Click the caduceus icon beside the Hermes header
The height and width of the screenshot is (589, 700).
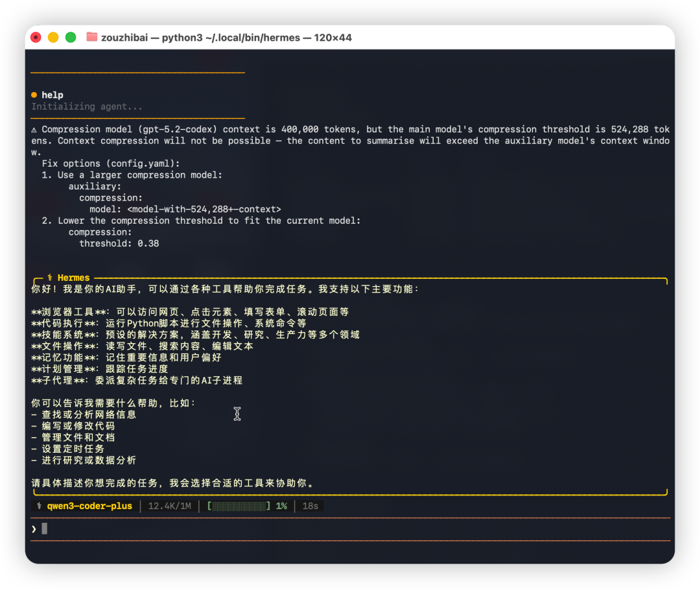point(49,278)
